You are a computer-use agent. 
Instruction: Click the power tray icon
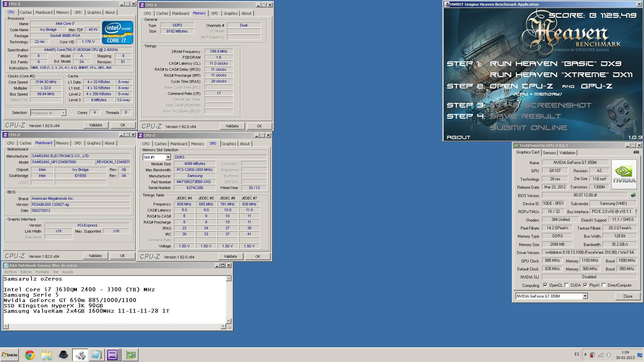coord(593,355)
